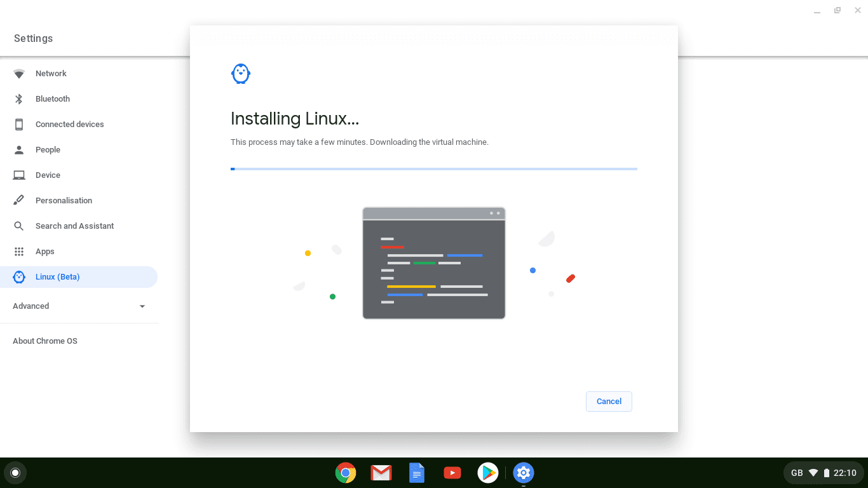This screenshot has width=868, height=488.
Task: Open Device settings section
Action: pos(79,175)
